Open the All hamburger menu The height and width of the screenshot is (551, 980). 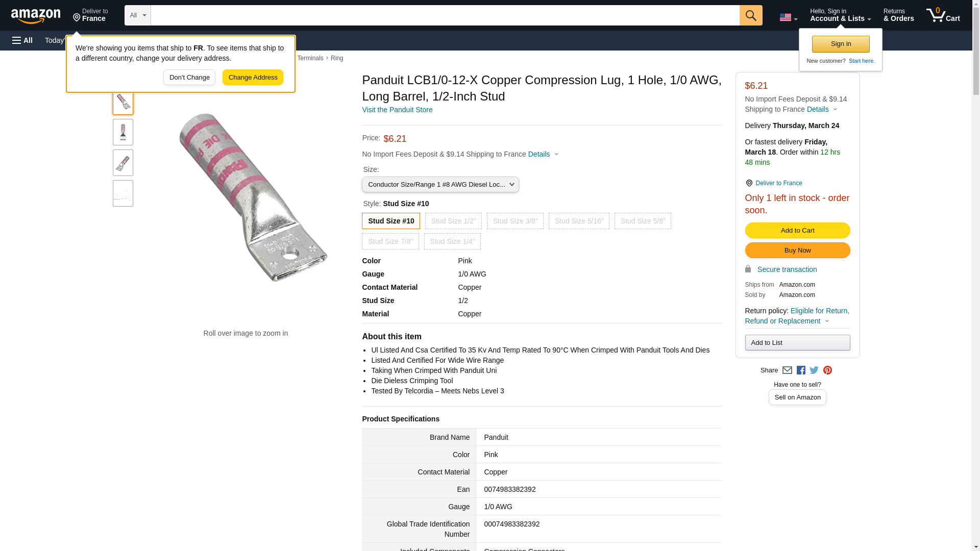[x=22, y=40]
